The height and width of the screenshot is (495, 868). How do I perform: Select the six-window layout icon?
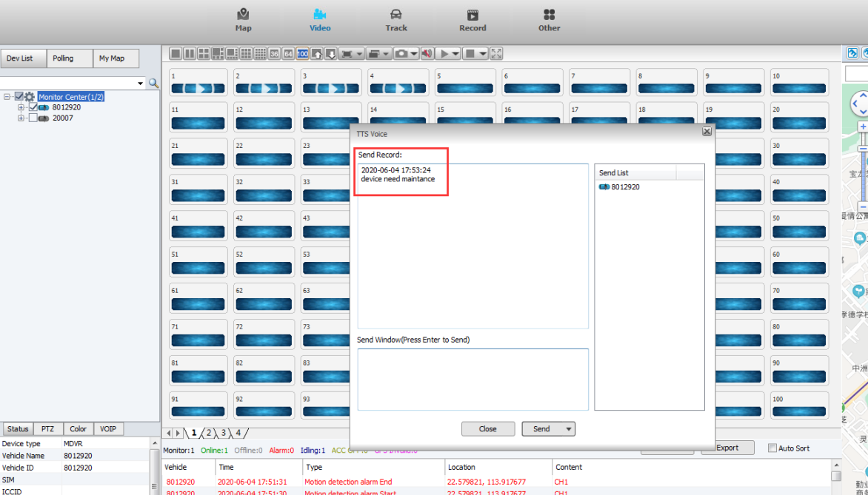click(218, 54)
